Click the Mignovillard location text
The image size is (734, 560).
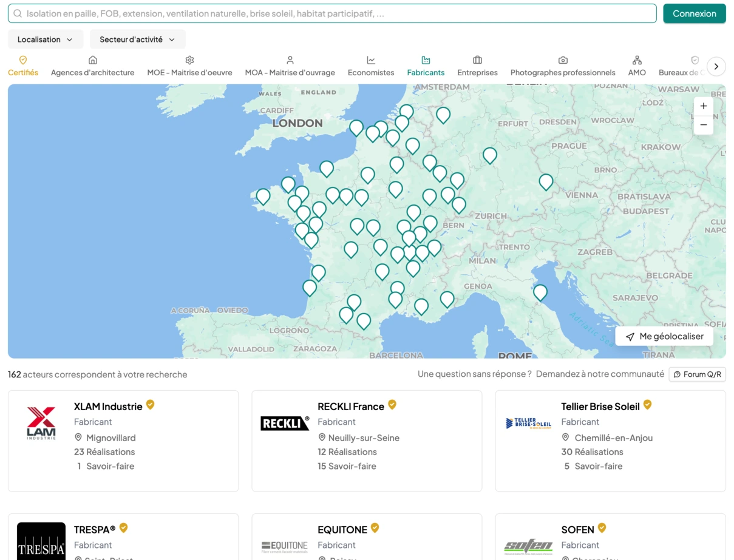[111, 438]
